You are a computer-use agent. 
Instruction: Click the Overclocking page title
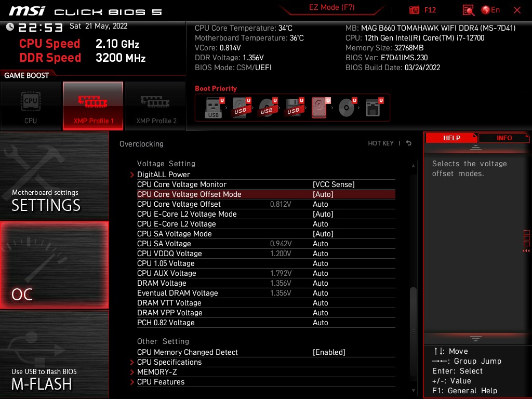pyautogui.click(x=141, y=144)
